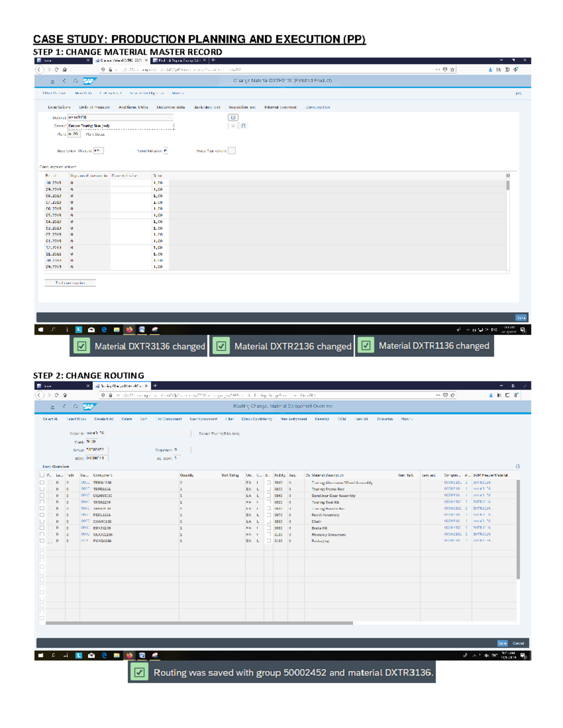Click Save on the routing screen
The height and width of the screenshot is (728, 563).
pos(503,643)
